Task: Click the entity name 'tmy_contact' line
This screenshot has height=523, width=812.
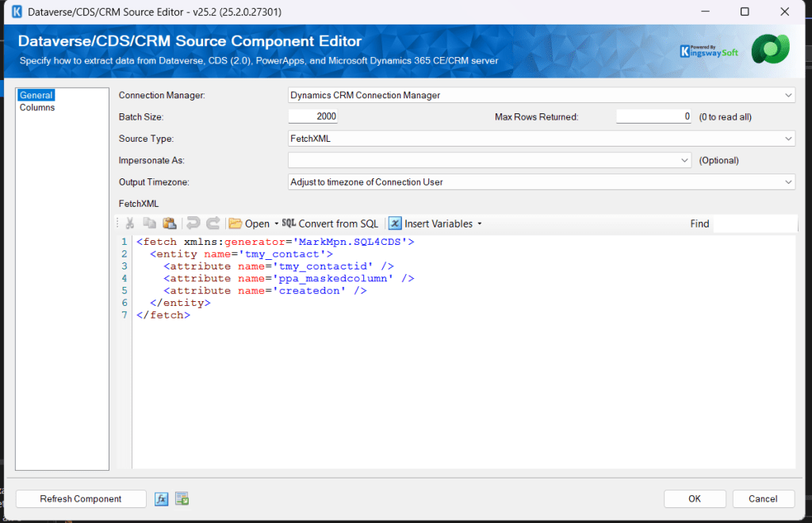Action: 241,254
